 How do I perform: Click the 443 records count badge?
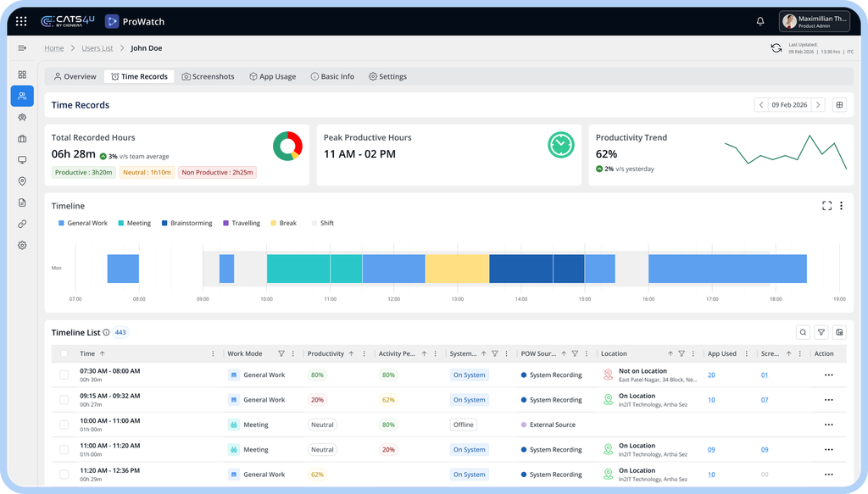(120, 332)
